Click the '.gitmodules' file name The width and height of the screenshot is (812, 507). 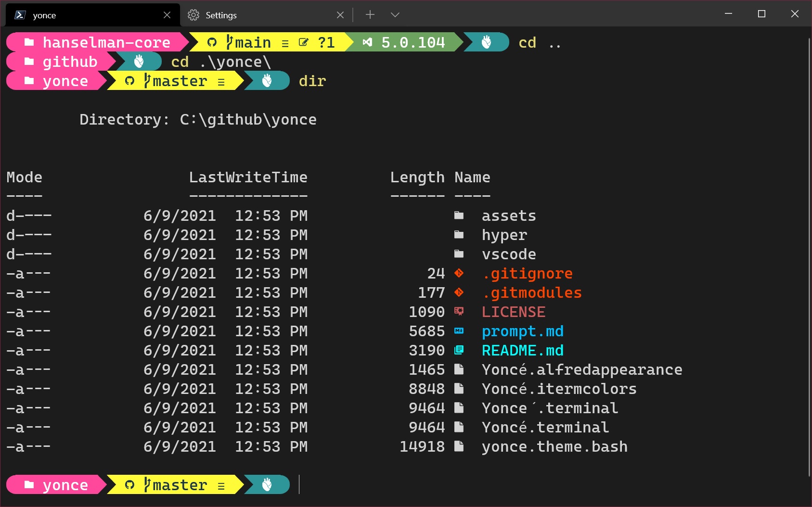pyautogui.click(x=532, y=293)
